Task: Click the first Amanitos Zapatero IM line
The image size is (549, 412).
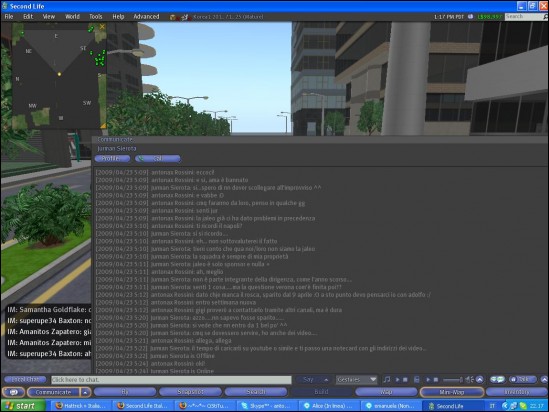Action: click(49, 331)
